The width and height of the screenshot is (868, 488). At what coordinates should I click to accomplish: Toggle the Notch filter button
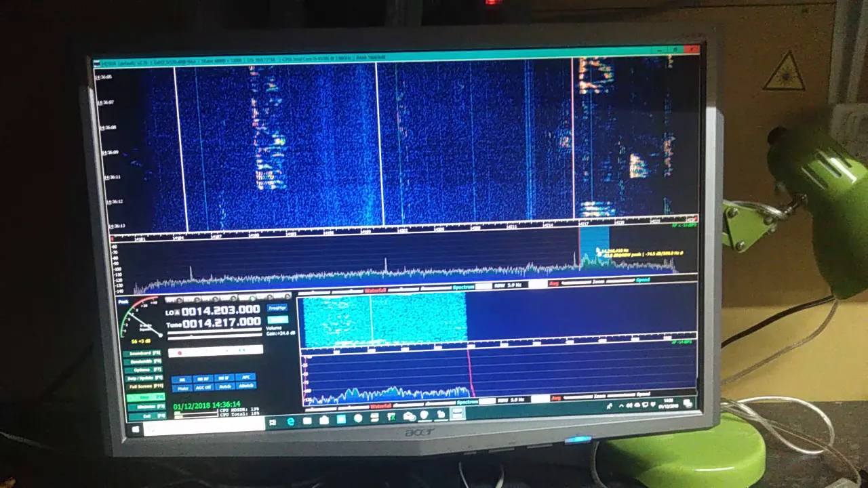[x=224, y=386]
